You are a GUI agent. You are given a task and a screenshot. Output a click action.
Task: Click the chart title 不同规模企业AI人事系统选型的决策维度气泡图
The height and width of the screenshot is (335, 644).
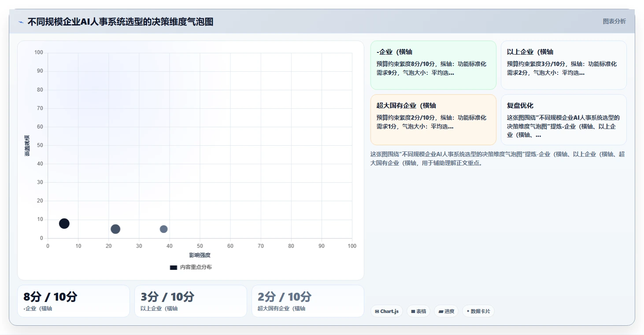[120, 22]
